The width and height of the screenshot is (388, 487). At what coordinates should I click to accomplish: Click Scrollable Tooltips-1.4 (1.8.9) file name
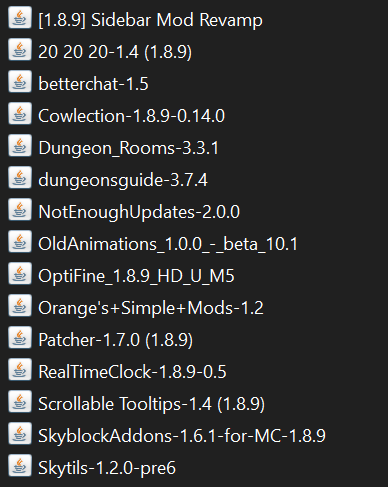[x=151, y=404]
